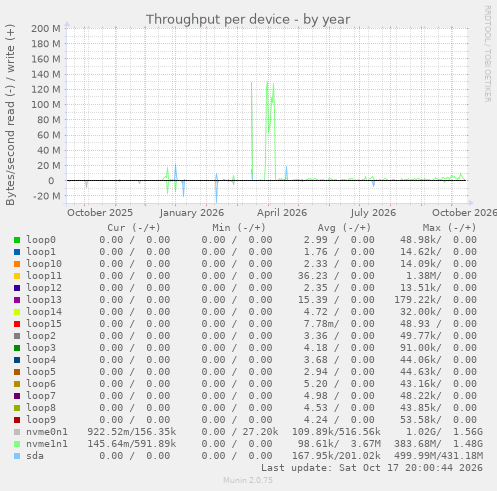Click the 'Max (-/+)' column header
This screenshot has height=491, width=497.
click(x=450, y=228)
